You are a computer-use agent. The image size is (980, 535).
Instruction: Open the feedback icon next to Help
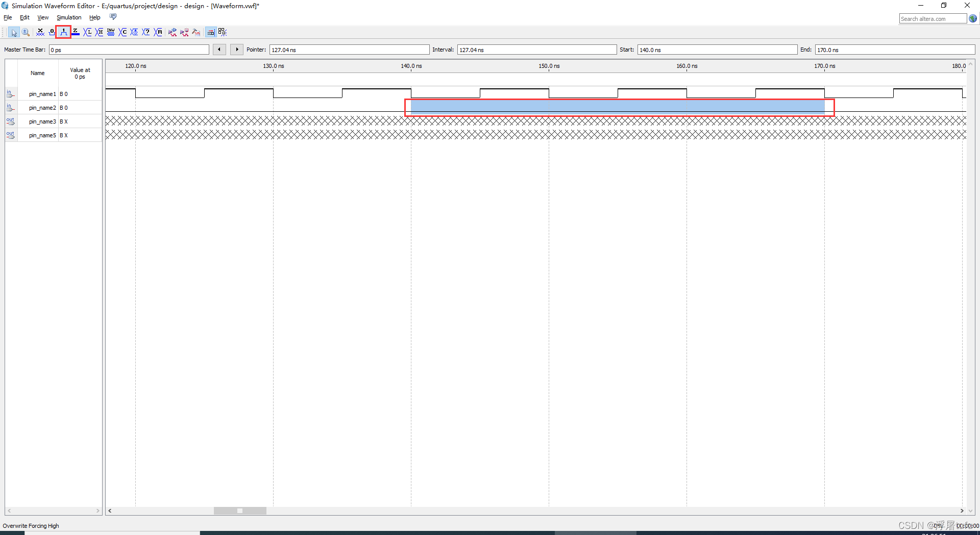(113, 17)
